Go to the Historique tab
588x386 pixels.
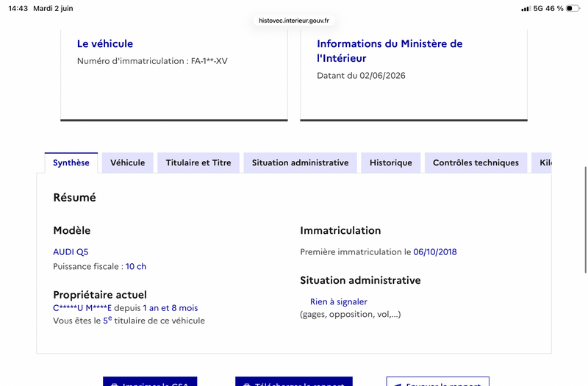click(x=391, y=162)
